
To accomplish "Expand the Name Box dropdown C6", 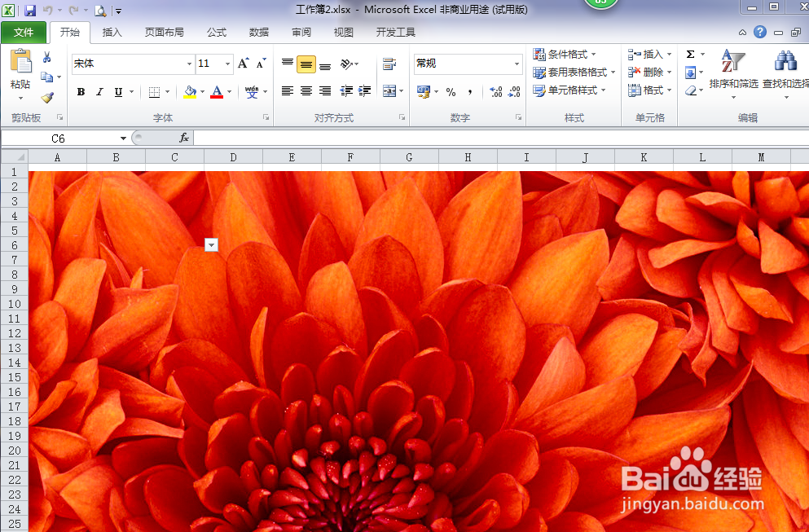I will click(x=123, y=138).
